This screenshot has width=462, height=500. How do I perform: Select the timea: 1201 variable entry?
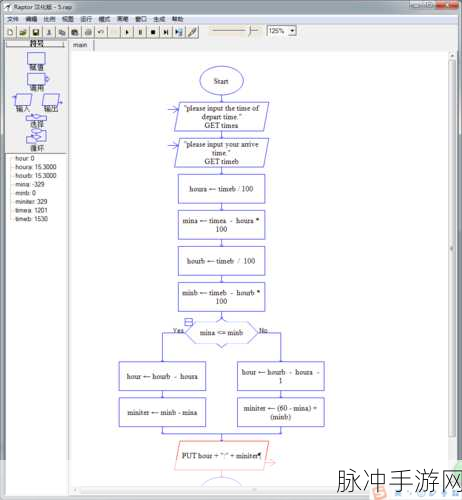click(x=32, y=210)
